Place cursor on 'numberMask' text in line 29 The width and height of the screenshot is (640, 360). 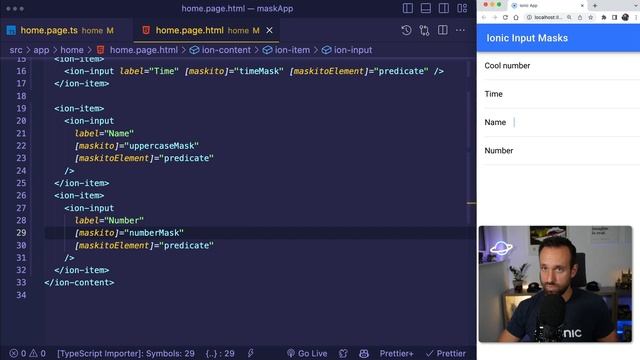click(154, 233)
